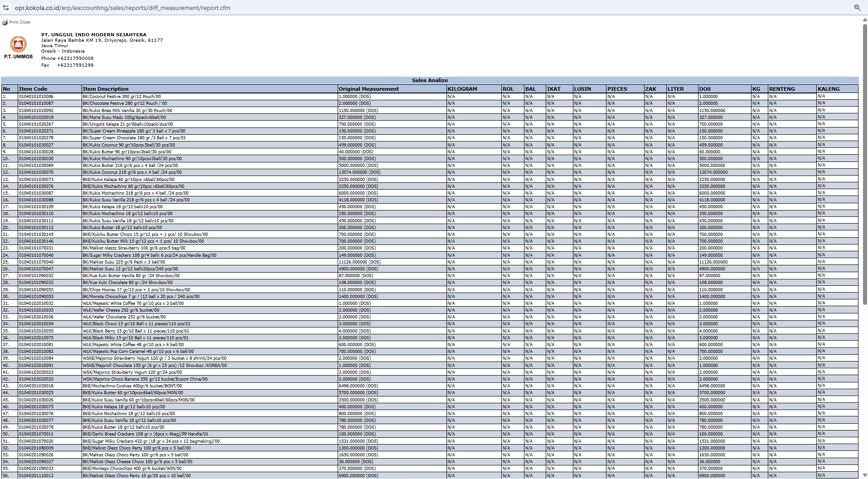Click the DOS column header

coord(705,89)
